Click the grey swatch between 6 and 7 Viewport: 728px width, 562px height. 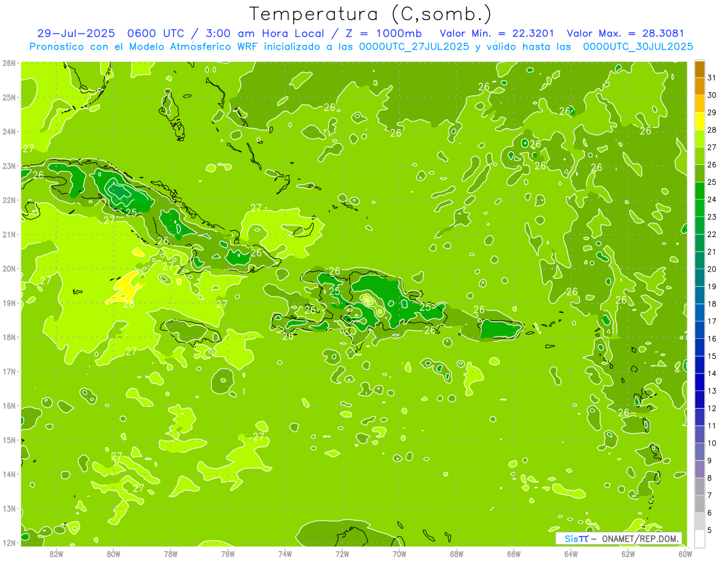coord(699,504)
